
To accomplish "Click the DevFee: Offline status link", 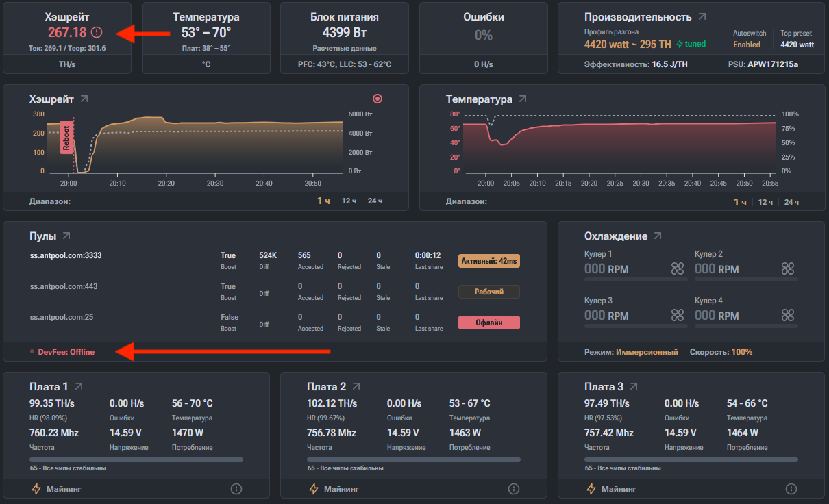I will pyautogui.click(x=66, y=352).
